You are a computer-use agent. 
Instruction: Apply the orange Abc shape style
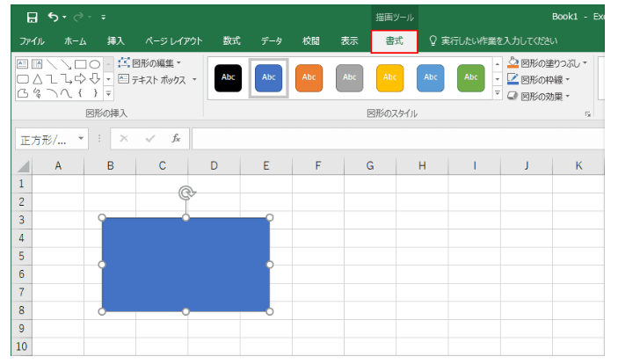click(309, 77)
